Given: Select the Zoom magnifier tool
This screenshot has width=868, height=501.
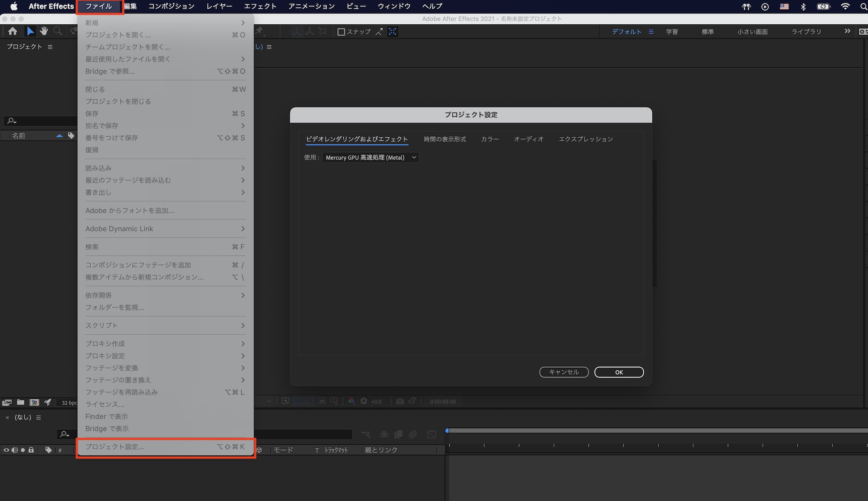Looking at the screenshot, I should (58, 31).
